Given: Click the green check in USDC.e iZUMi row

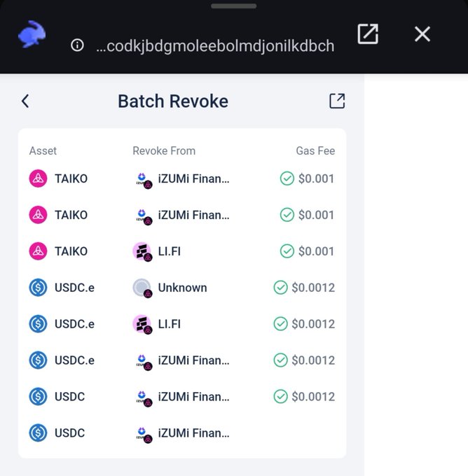Looking at the screenshot, I should pyautogui.click(x=280, y=360).
